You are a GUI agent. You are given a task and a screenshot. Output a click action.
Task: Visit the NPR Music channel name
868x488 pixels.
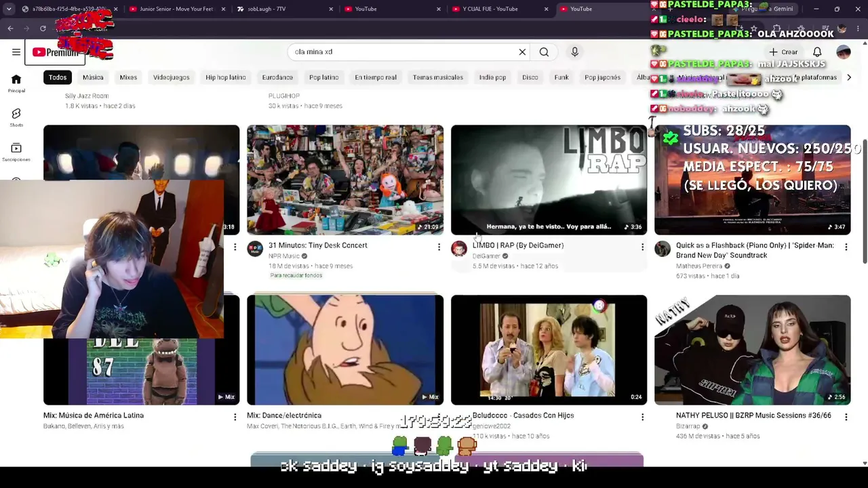(284, 256)
